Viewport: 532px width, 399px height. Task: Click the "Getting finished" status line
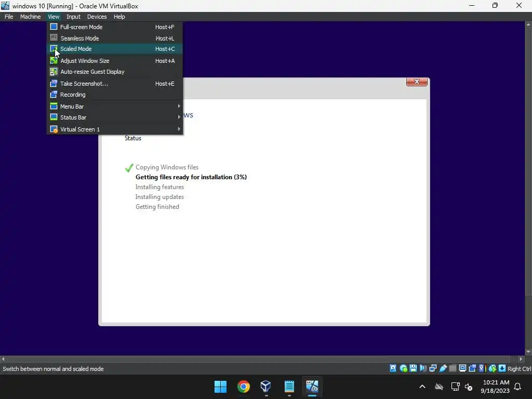tap(157, 207)
